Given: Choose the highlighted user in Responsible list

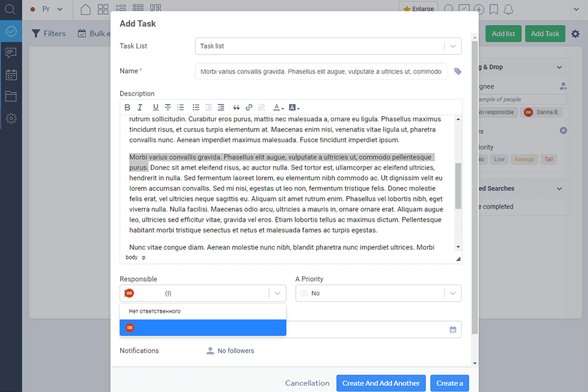Looking at the screenshot, I should pyautogui.click(x=203, y=328).
